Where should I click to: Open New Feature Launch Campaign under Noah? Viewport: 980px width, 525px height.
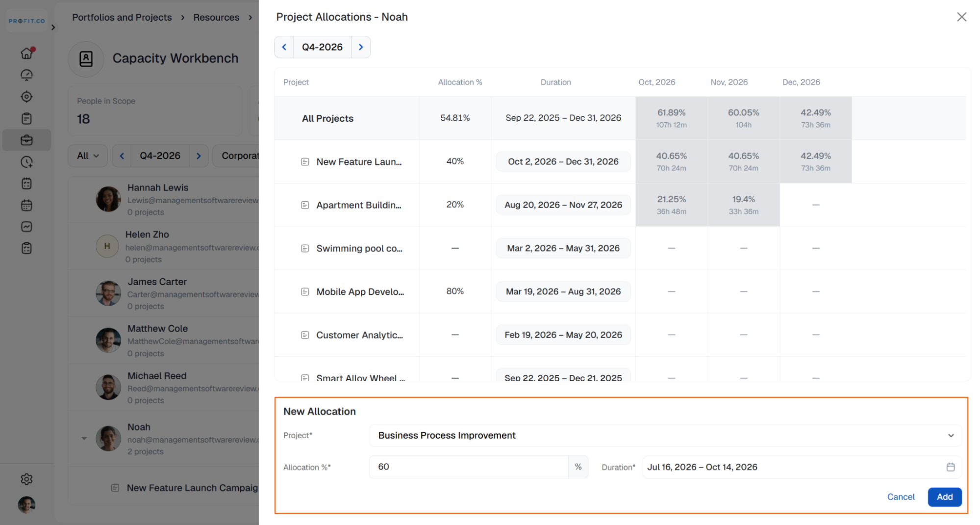(192, 488)
